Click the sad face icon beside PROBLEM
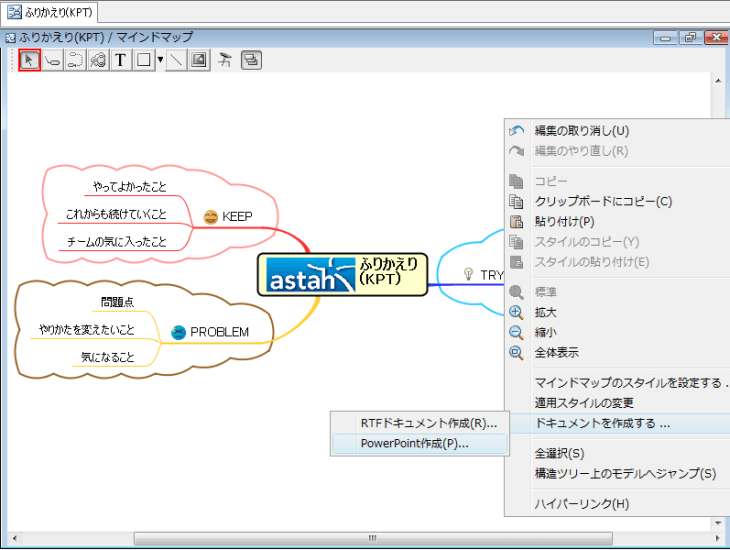730x550 pixels. pos(178,332)
